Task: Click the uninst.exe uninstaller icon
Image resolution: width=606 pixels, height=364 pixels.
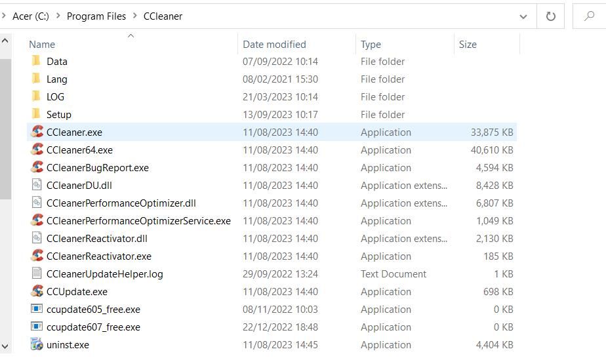Action: point(37,344)
